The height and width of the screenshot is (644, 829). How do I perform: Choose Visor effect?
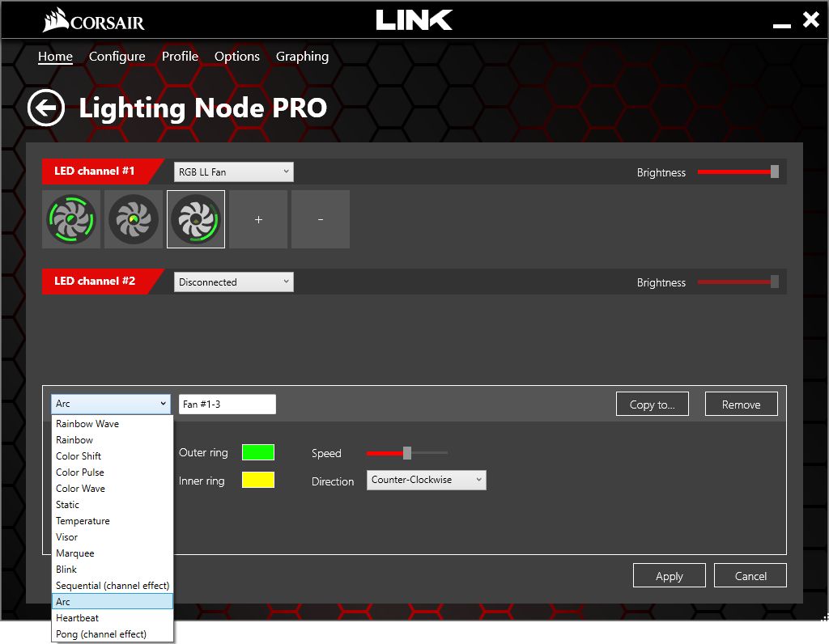tap(113, 537)
